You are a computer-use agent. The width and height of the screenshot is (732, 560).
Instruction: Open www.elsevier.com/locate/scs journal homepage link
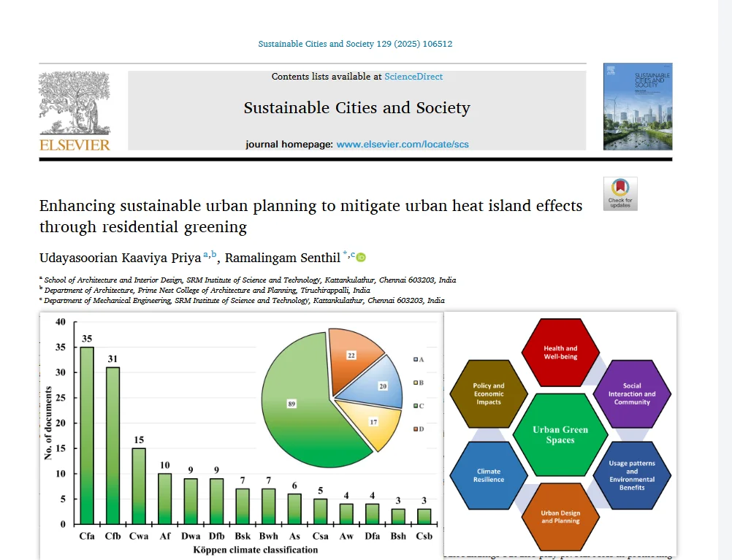tap(403, 145)
